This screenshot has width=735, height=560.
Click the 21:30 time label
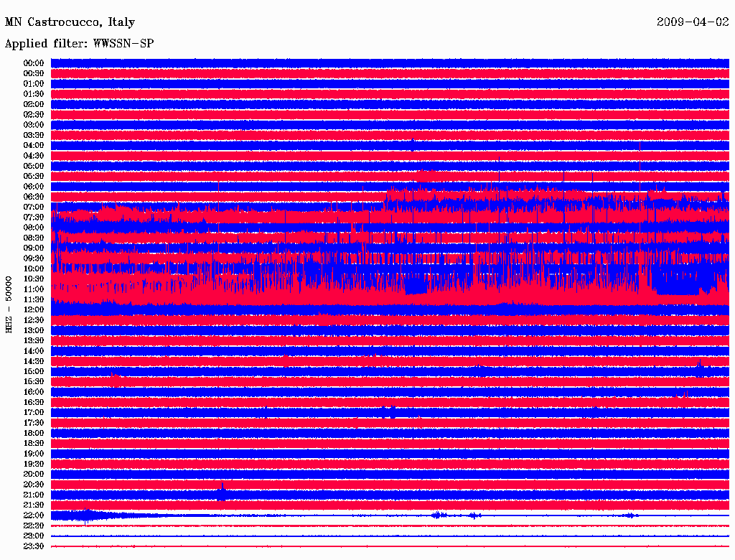34,505
